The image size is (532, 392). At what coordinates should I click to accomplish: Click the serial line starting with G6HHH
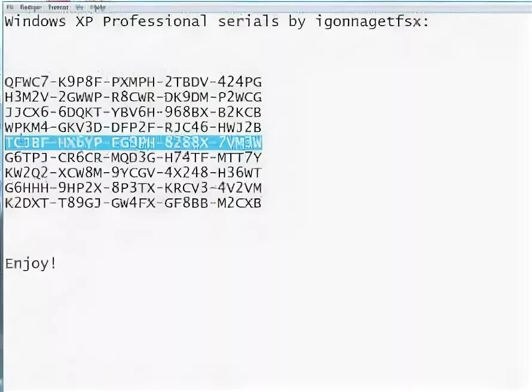(x=133, y=188)
